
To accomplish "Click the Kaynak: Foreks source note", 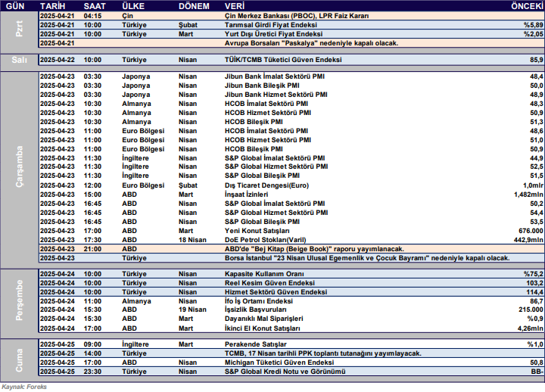I will (23, 386).
